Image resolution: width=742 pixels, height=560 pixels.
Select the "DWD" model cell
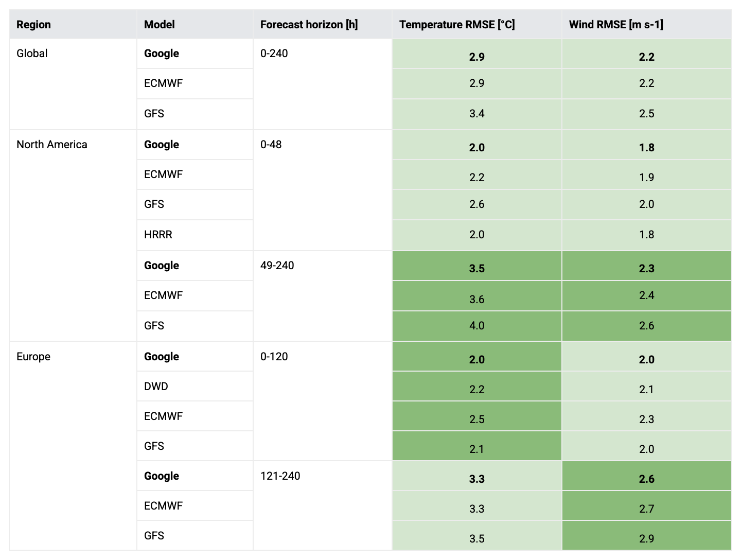[156, 387]
